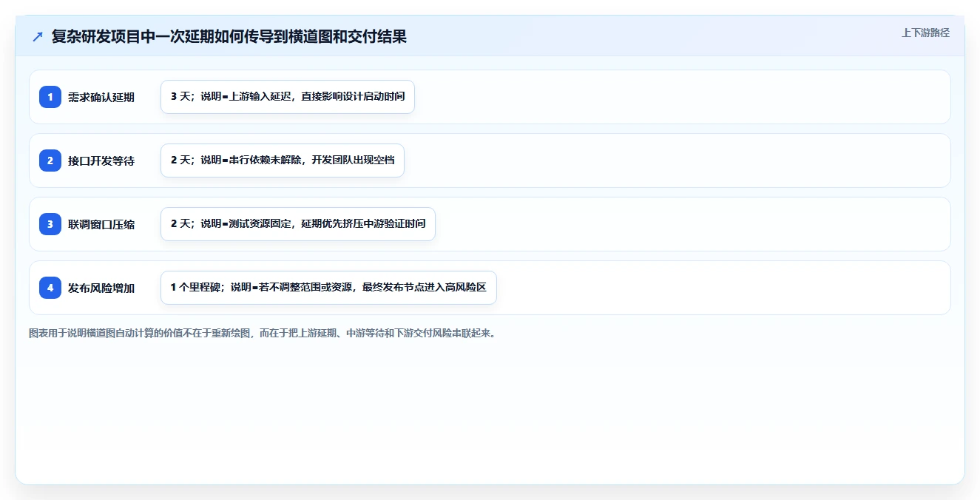Select step badge 3 for 联调窗口压缩

50,224
